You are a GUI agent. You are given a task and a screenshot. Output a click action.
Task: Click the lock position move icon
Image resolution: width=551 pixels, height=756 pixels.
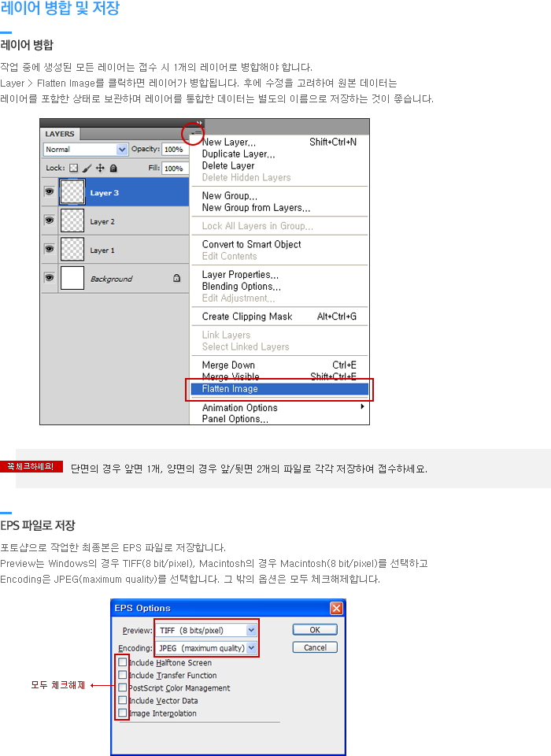pyautogui.click(x=100, y=169)
